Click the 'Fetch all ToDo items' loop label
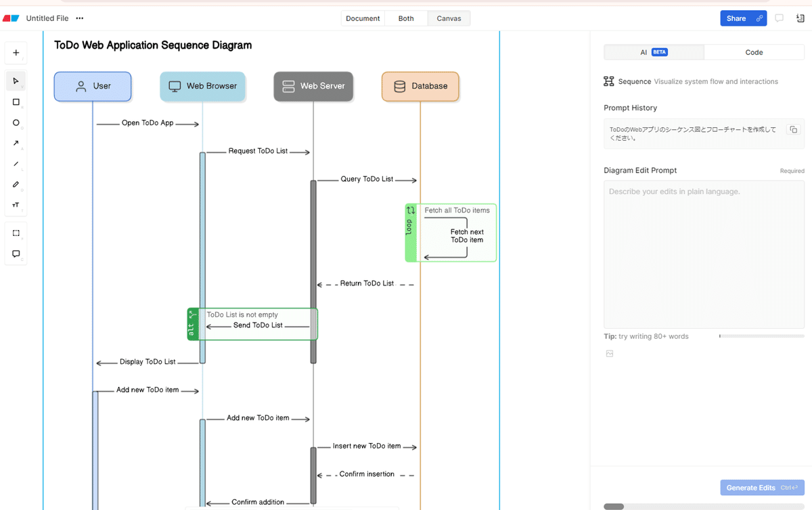The image size is (812, 510). 457,210
